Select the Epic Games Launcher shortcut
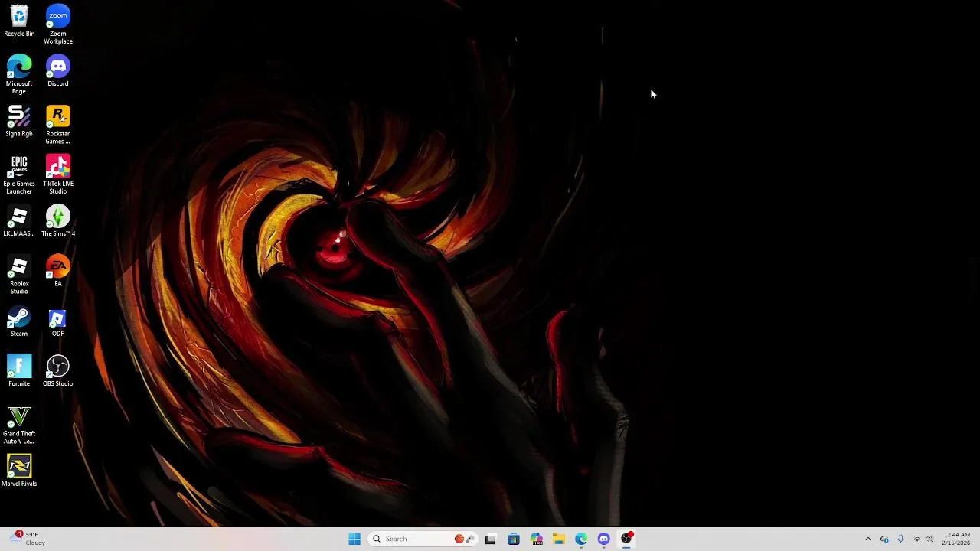The height and width of the screenshot is (551, 980). (19, 174)
